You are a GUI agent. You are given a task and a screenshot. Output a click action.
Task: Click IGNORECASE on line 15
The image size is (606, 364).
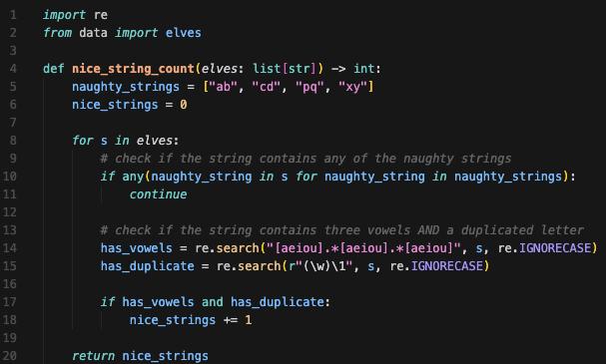pyautogui.click(x=447, y=266)
